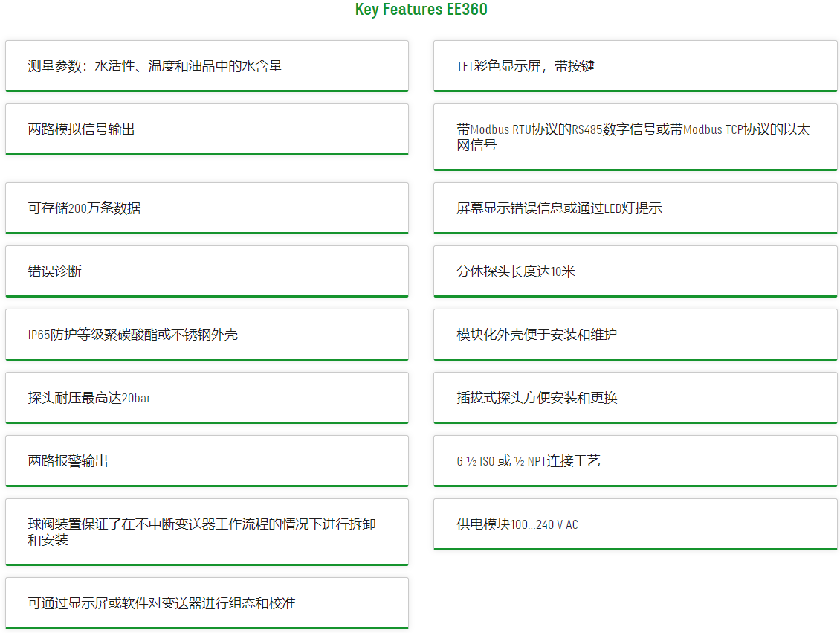The image size is (840, 633).
Task: Select the IP65防护等级 enclosure card
Action: (x=207, y=335)
